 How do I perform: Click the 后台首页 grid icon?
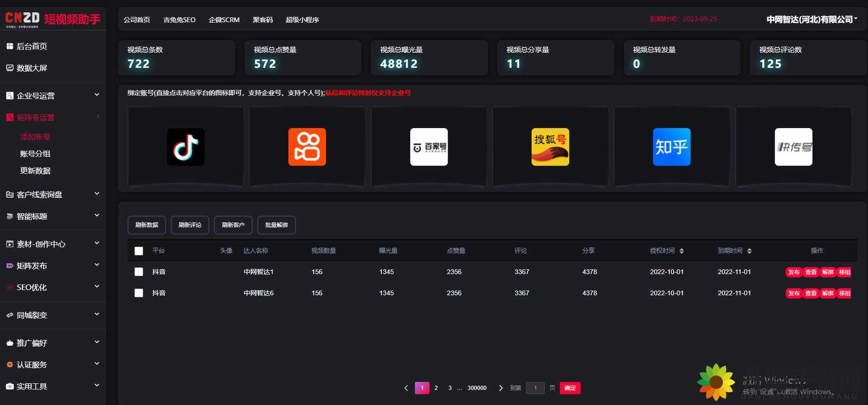pyautogui.click(x=10, y=46)
